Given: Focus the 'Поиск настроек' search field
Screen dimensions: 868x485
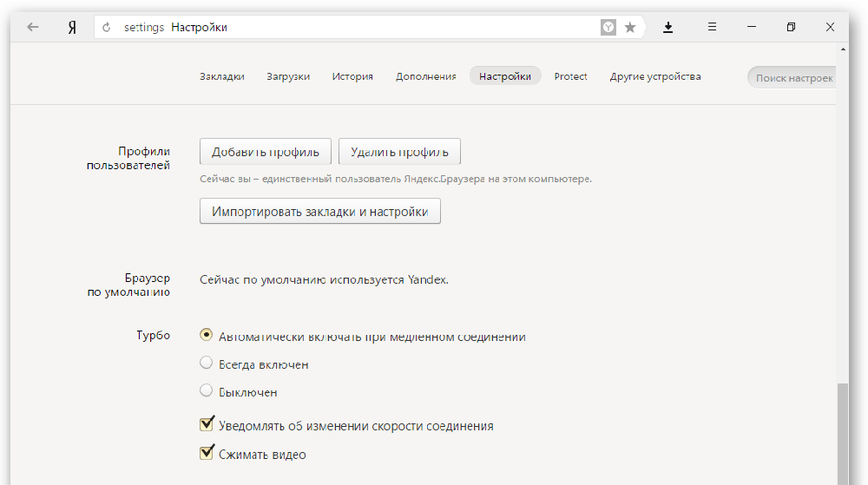Looking at the screenshot, I should (792, 77).
